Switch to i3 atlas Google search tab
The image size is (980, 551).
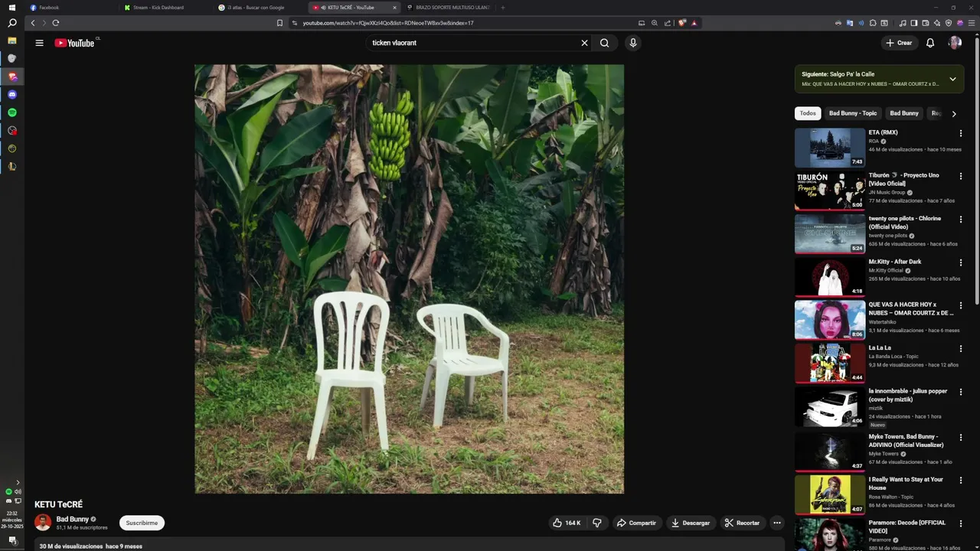[260, 8]
